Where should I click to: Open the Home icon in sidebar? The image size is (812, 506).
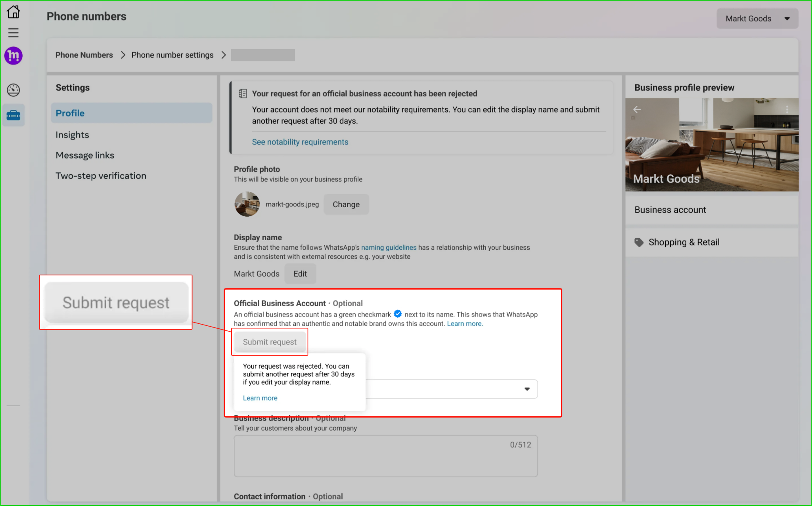(13, 12)
